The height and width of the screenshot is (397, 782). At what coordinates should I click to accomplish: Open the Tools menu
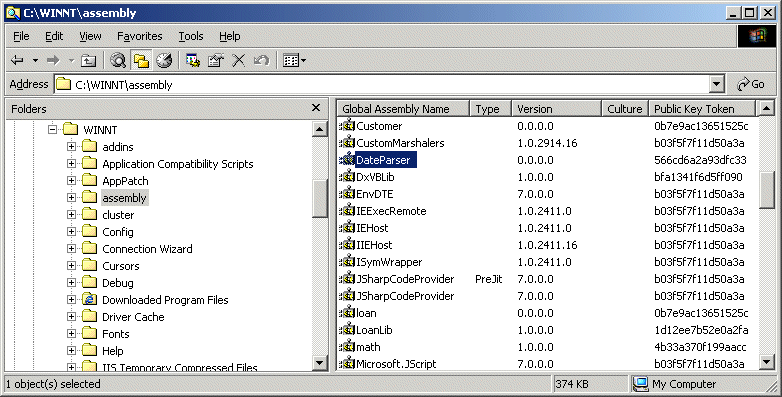pos(191,36)
